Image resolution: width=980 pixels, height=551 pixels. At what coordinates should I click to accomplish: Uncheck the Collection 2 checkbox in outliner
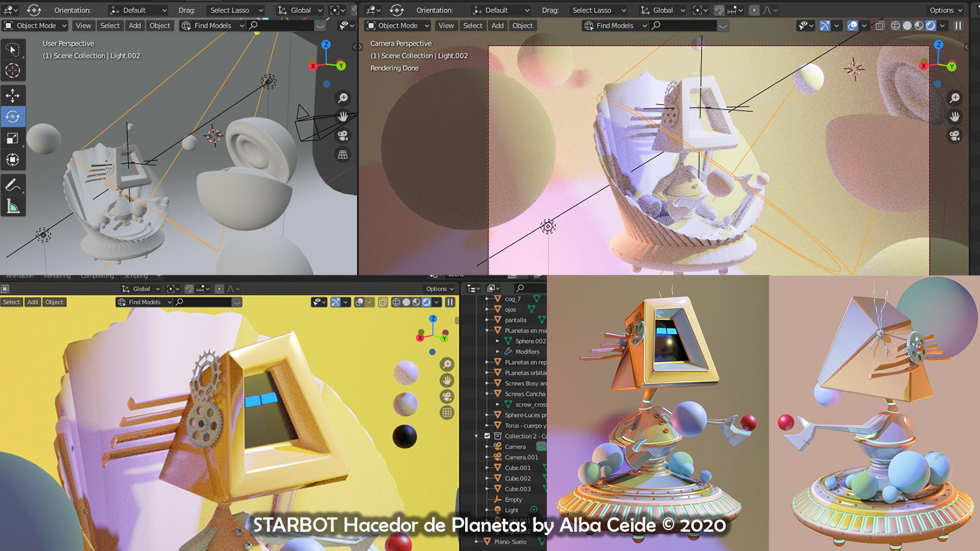(x=487, y=436)
